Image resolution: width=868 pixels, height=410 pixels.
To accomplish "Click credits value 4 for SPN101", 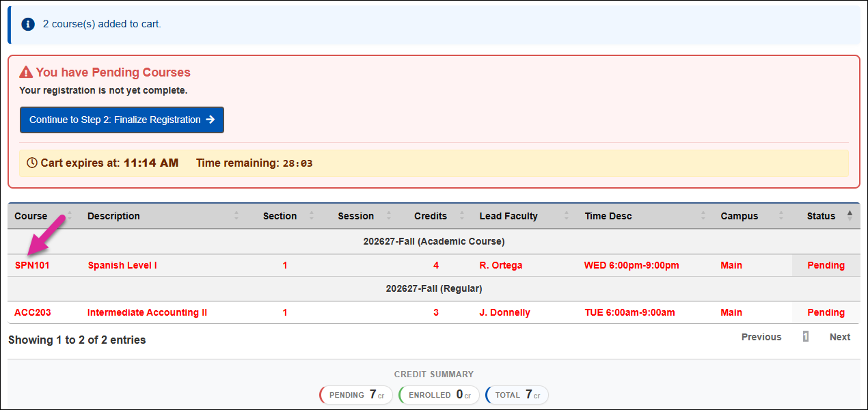I will [x=436, y=265].
